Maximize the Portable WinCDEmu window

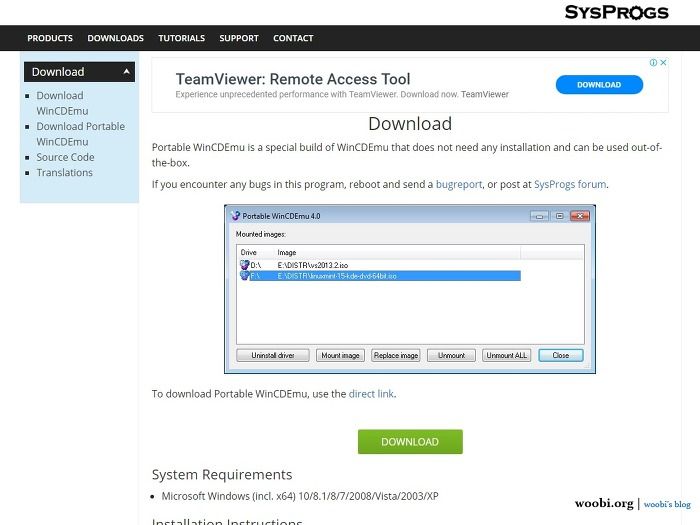click(559, 217)
